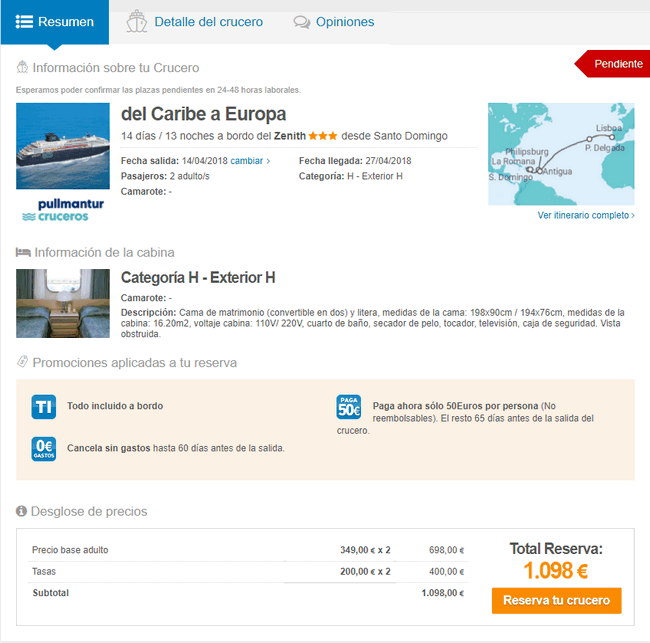Open the cabin interior photo

[x=63, y=303]
